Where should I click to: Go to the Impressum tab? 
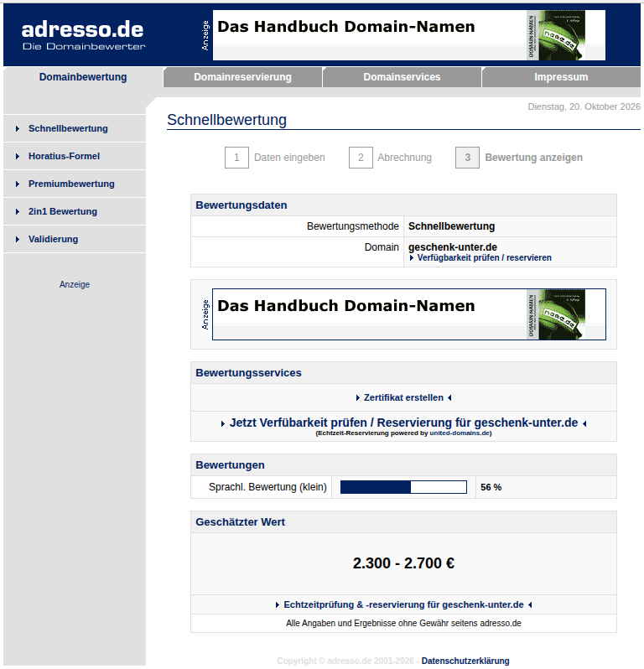tap(561, 77)
